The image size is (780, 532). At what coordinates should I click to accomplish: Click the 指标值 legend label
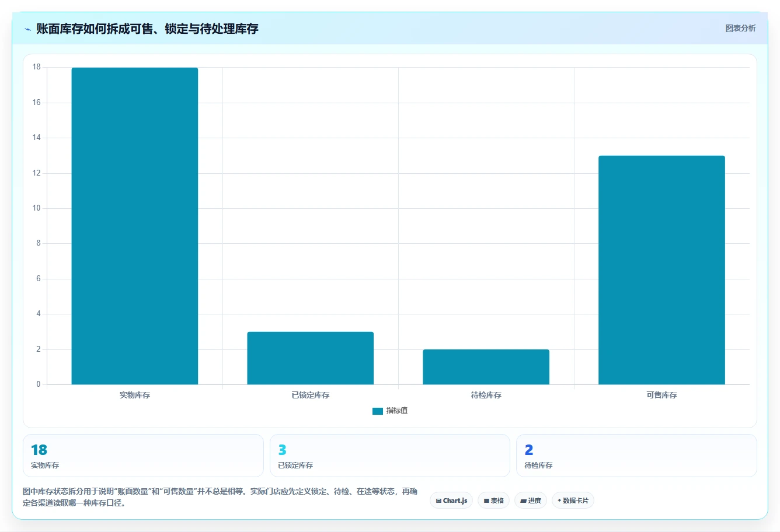[397, 411]
